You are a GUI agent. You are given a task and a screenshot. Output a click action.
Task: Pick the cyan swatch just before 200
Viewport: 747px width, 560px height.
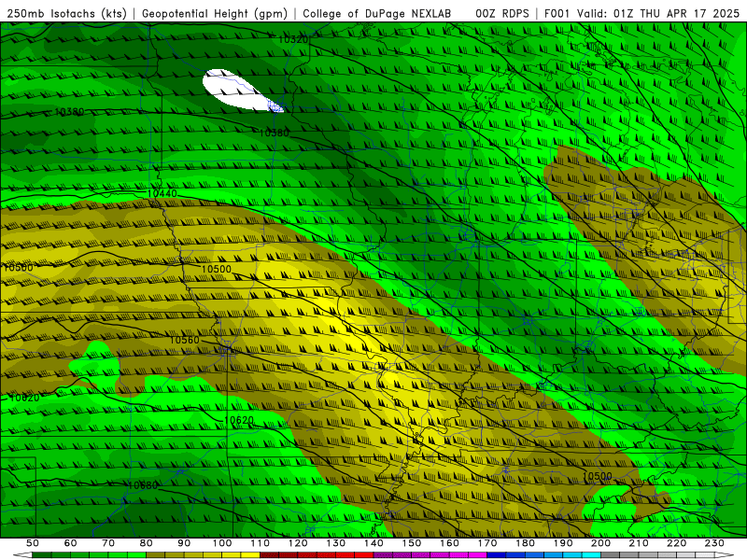(x=591, y=555)
